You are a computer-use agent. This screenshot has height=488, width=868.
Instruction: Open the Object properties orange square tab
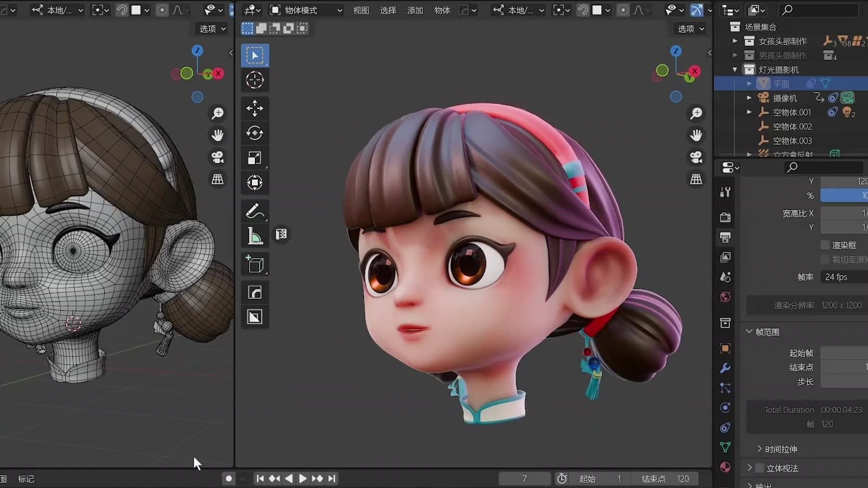[725, 348]
